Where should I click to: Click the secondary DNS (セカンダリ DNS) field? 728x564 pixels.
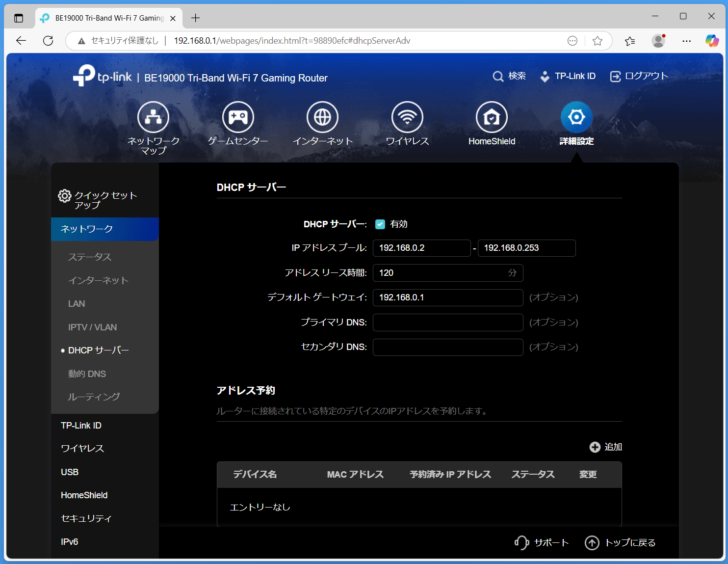(x=448, y=347)
